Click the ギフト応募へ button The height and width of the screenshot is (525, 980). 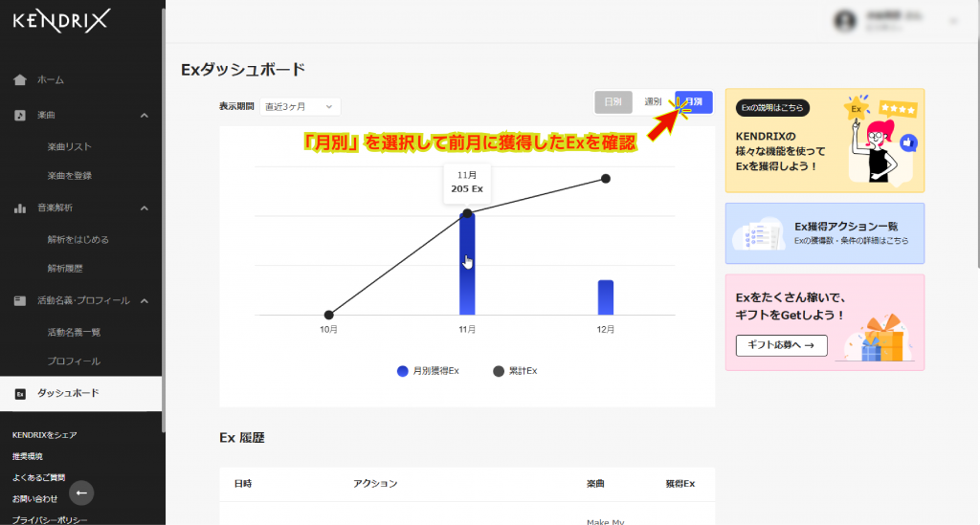coord(781,345)
